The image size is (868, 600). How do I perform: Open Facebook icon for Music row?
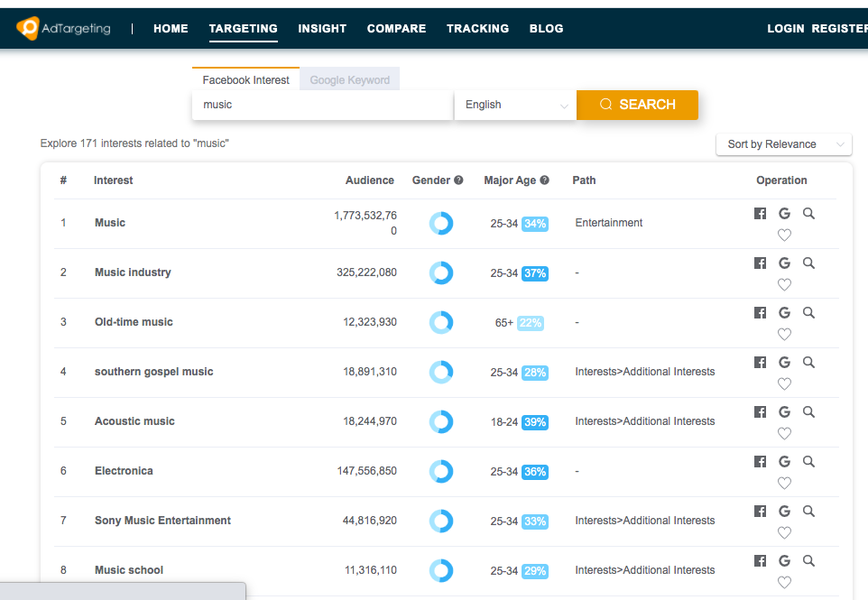point(760,214)
